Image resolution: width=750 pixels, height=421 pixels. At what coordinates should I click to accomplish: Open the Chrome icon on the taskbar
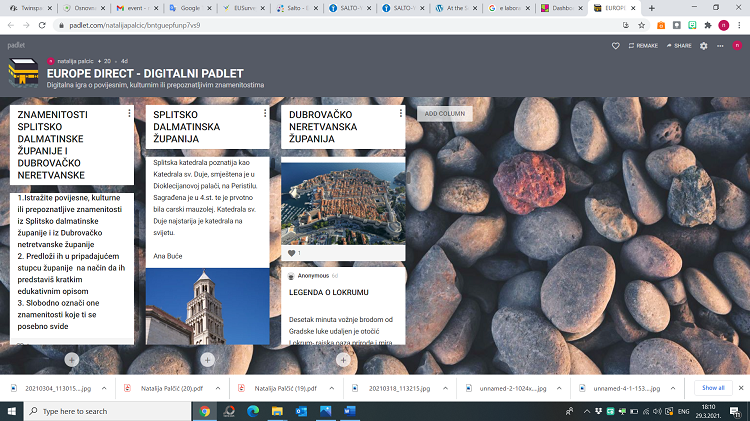click(x=204, y=410)
